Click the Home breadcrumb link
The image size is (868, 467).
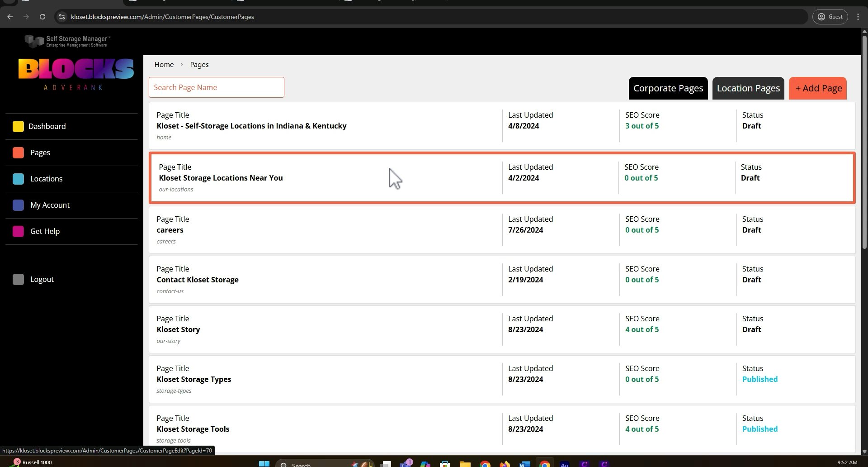click(x=164, y=65)
